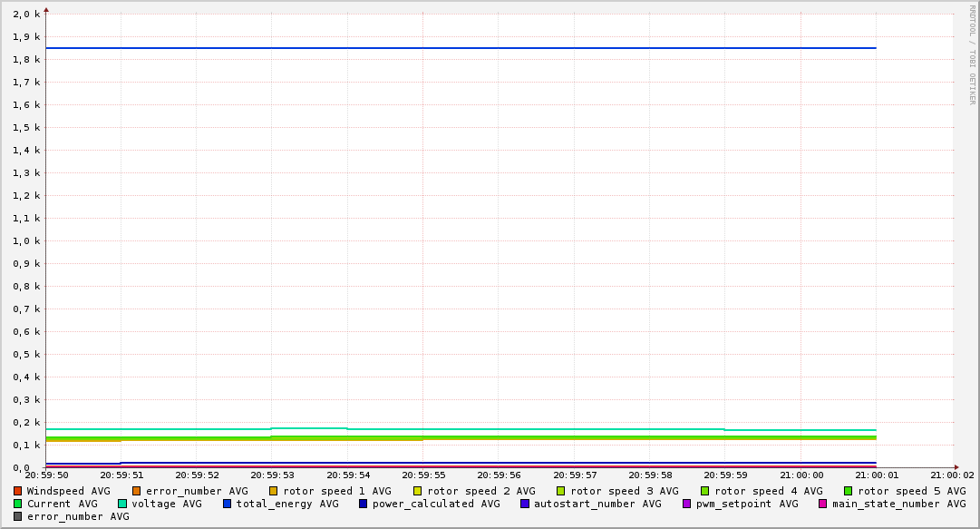Select the rotor speed 1 AVG color box

(274, 491)
